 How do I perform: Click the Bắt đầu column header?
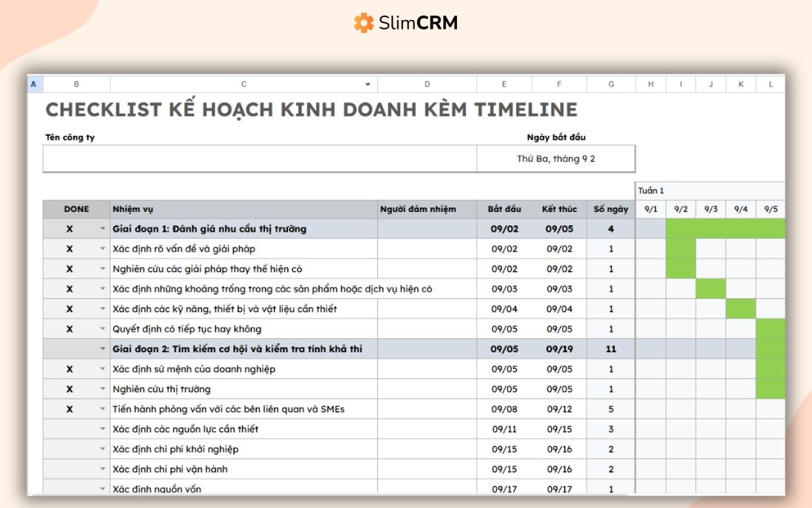504,209
